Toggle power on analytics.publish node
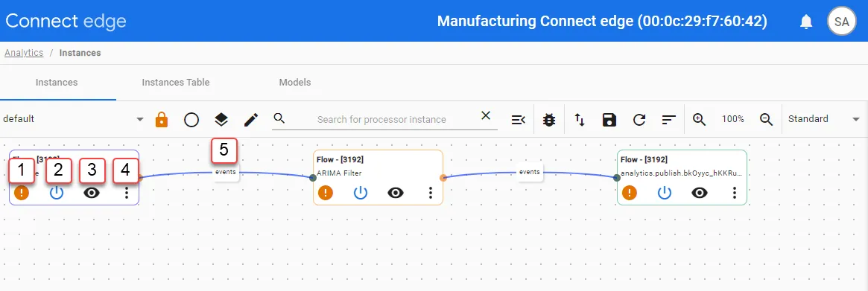868x291 pixels. tap(665, 193)
